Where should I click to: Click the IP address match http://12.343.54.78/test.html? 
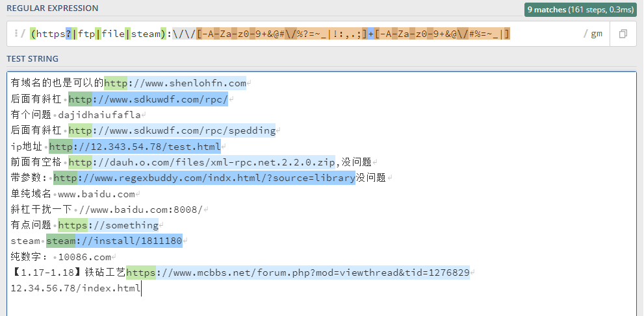click(135, 146)
